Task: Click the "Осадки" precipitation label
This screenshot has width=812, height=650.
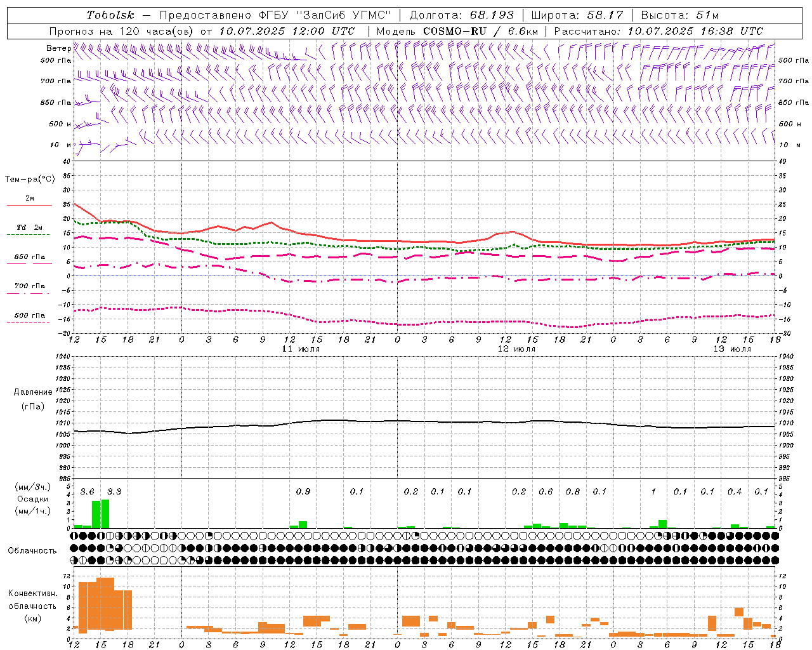Action: (33, 499)
